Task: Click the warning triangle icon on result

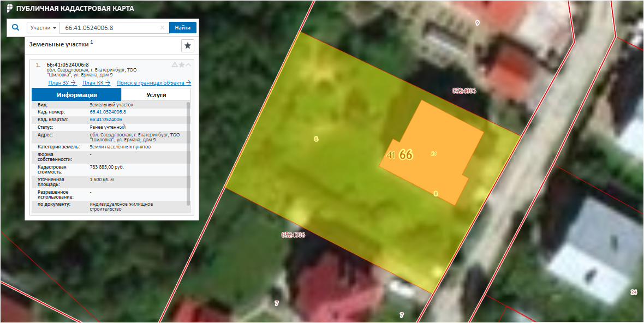Action: tap(175, 64)
